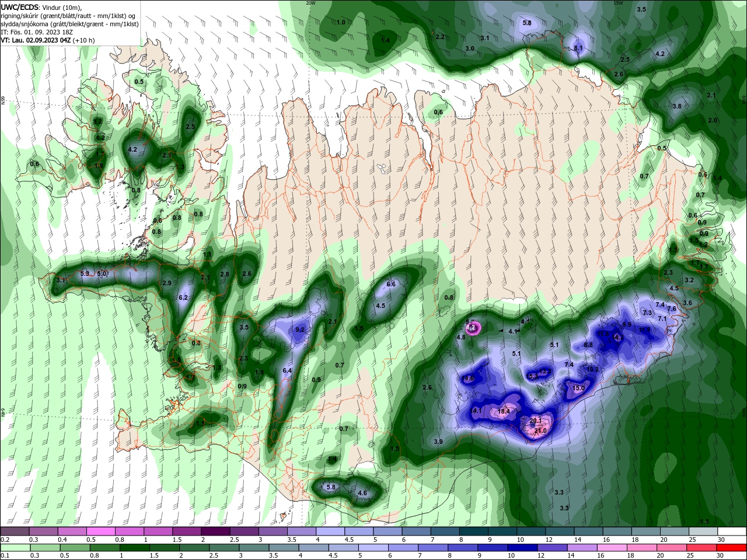Click the (+10 h) forecast offset text
The width and height of the screenshot is (747, 560).
(83, 40)
